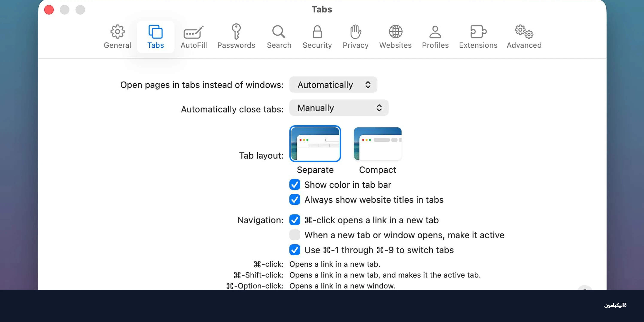Select the Tabs settings tab
This screenshot has height=322, width=644.
coord(155,36)
